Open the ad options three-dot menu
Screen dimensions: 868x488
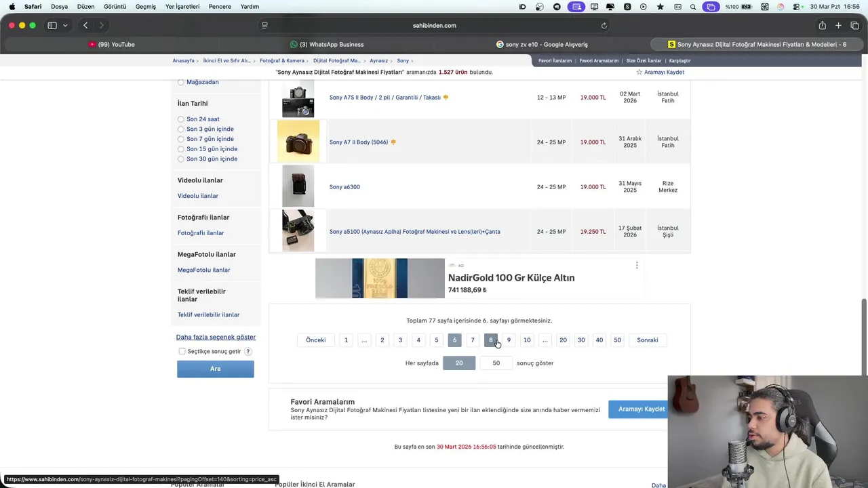point(636,265)
